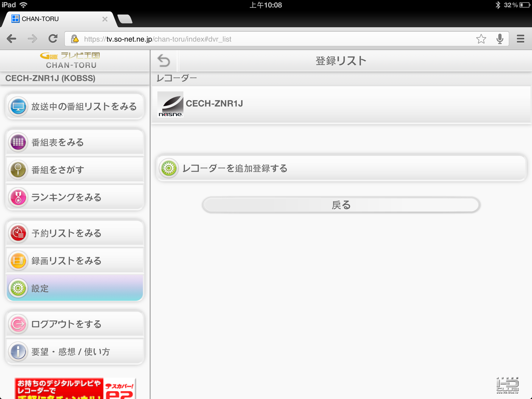Bookmark the page with the star icon

tap(481, 39)
